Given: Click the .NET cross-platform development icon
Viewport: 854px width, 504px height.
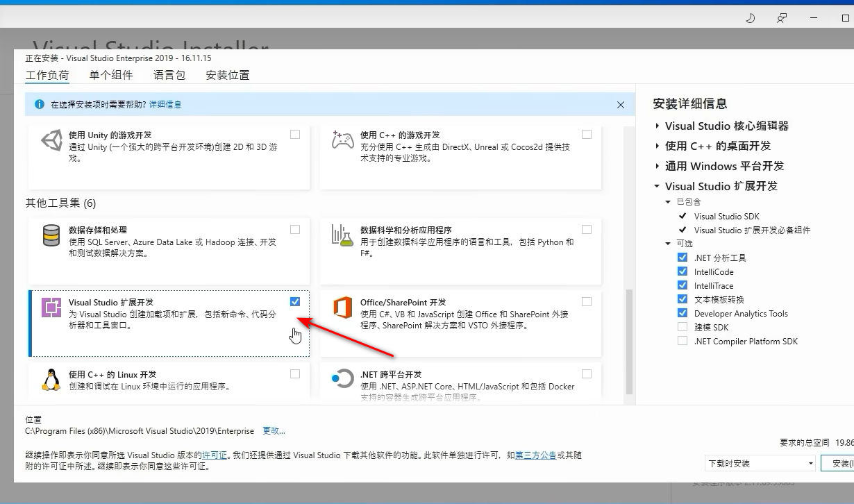Looking at the screenshot, I should point(342,379).
